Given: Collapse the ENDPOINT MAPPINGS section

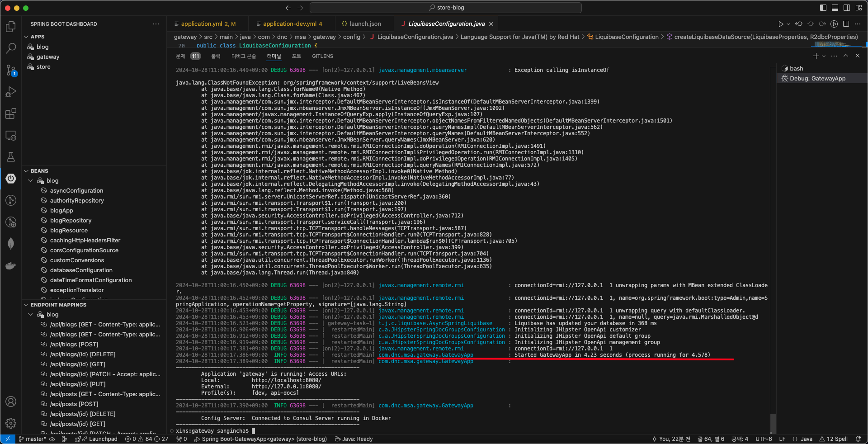Looking at the screenshot, I should pyautogui.click(x=26, y=305).
